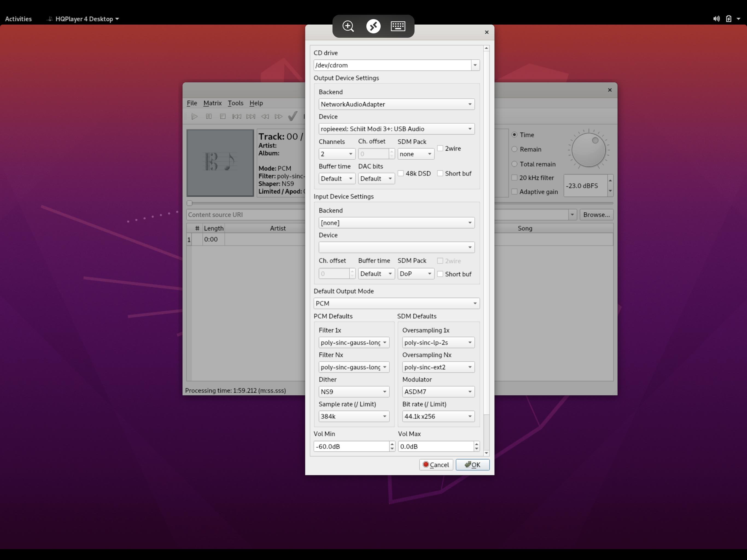Click the Stop playback icon
This screenshot has height=560, width=747.
pos(223,116)
